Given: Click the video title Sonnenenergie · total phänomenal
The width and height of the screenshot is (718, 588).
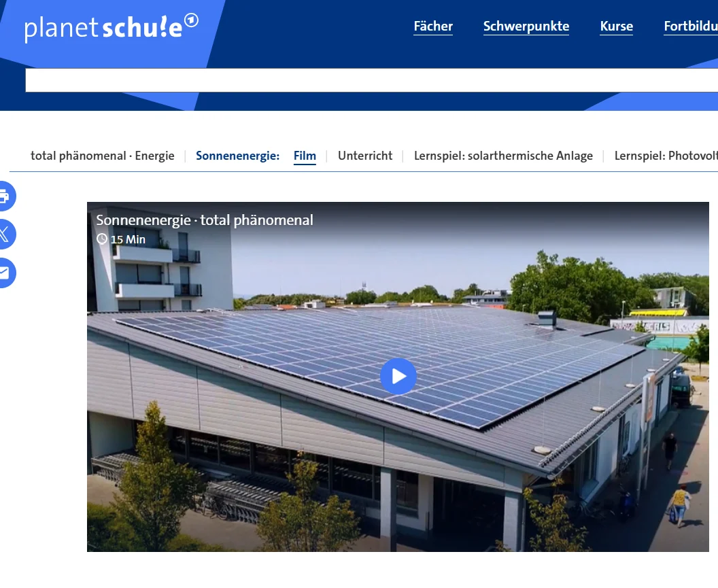Looking at the screenshot, I should point(205,220).
